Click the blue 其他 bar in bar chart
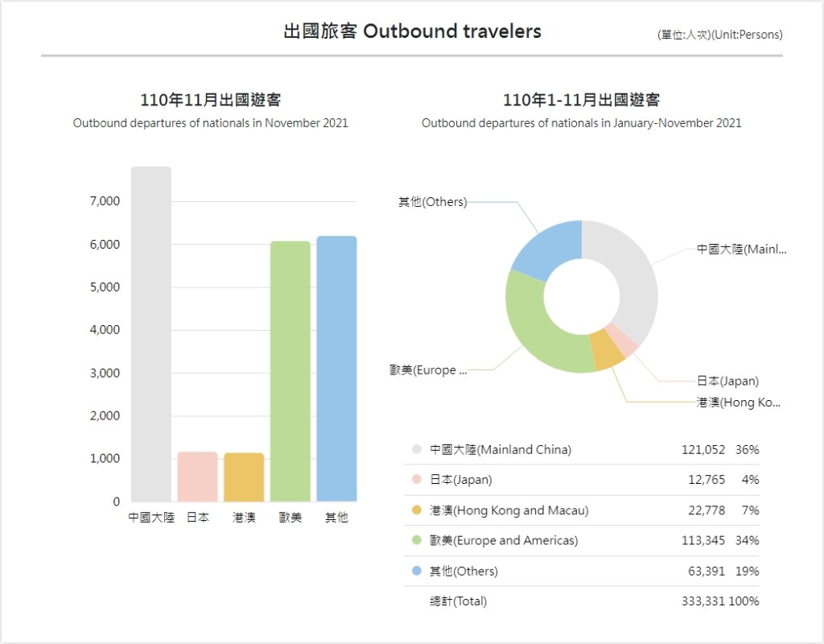The height and width of the screenshot is (644, 824). coord(336,368)
